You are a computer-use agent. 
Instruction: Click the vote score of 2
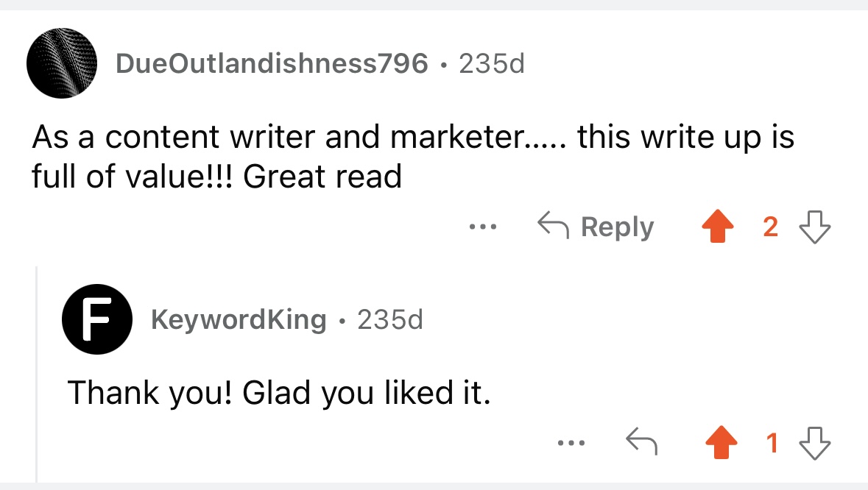click(x=771, y=227)
